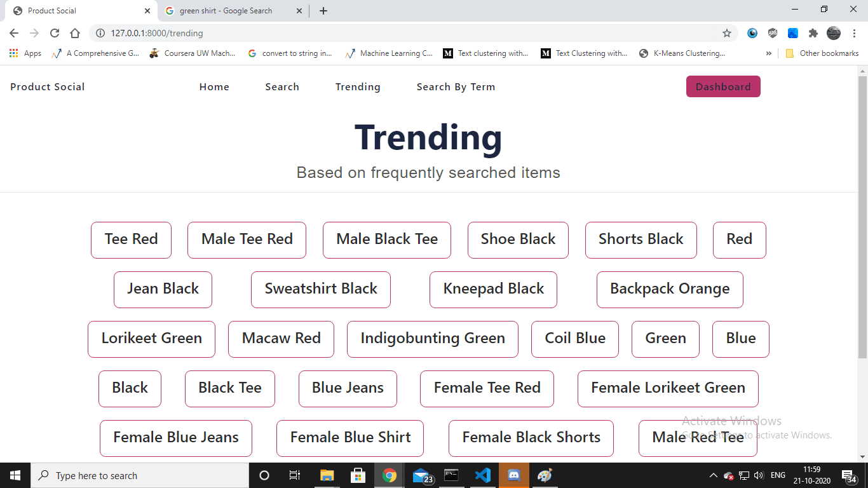Image resolution: width=868 pixels, height=488 pixels.
Task: Pick the Kneepad Black tag
Action: (x=493, y=290)
